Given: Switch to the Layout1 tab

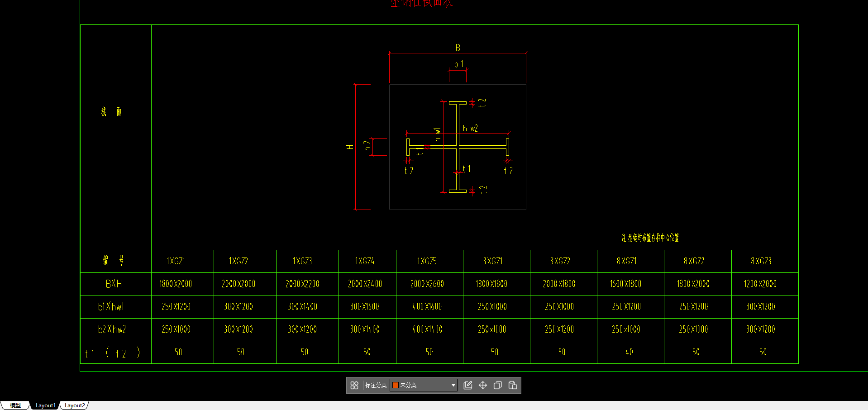Looking at the screenshot, I should pyautogui.click(x=45, y=405).
